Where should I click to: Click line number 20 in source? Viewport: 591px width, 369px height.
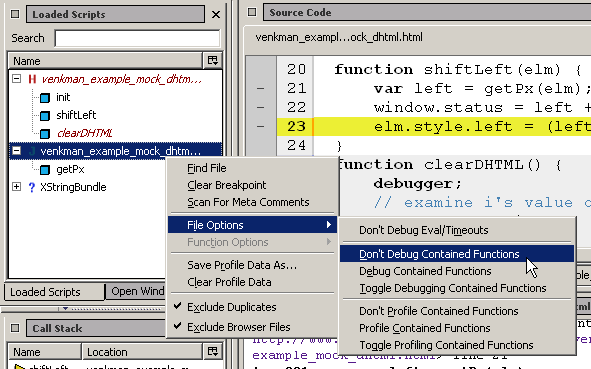(x=296, y=69)
